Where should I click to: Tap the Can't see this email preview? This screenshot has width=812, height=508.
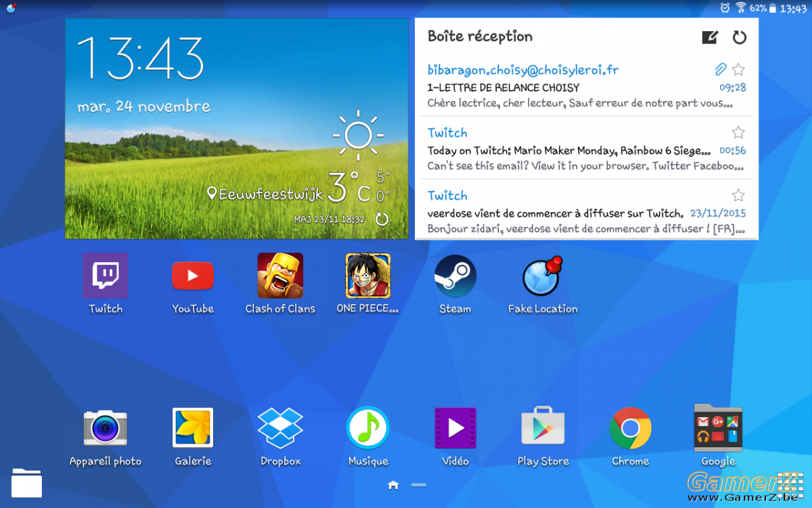coord(586,166)
